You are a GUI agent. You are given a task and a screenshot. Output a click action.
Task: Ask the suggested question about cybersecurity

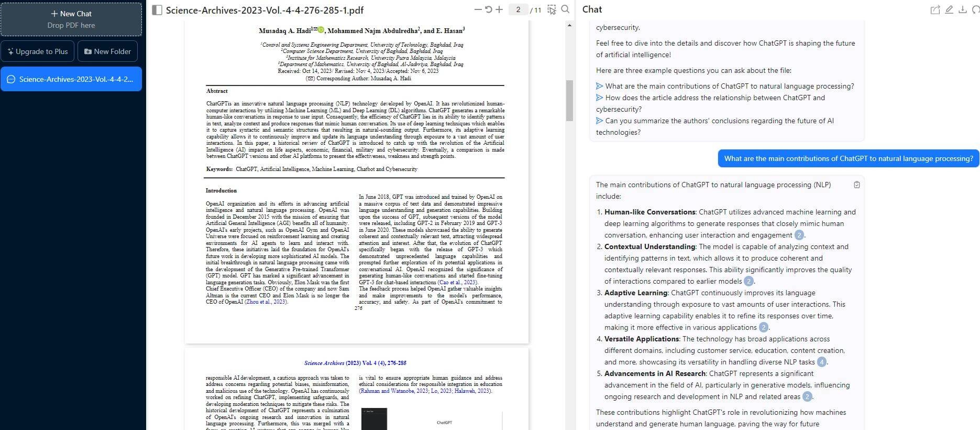click(x=714, y=98)
